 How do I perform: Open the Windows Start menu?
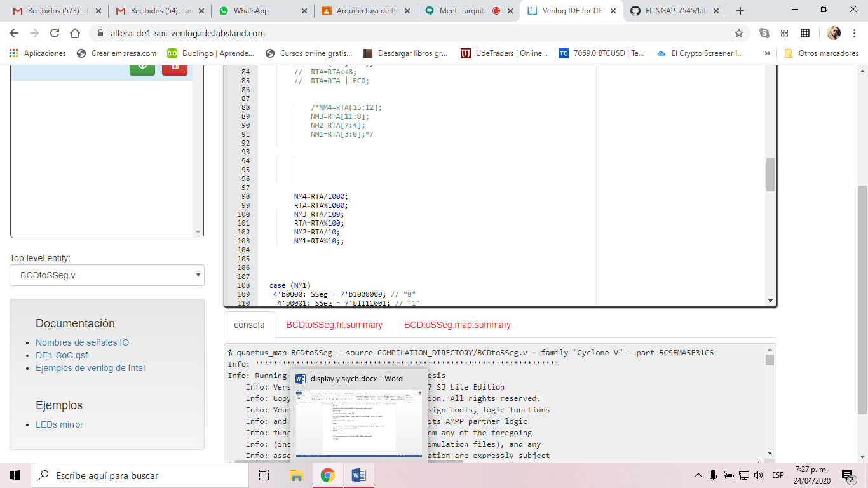coord(15,475)
